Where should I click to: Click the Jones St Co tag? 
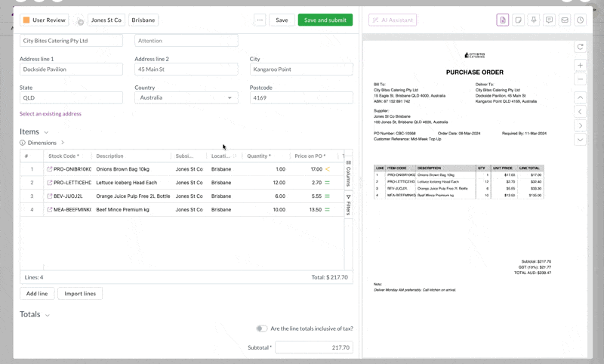[106, 20]
